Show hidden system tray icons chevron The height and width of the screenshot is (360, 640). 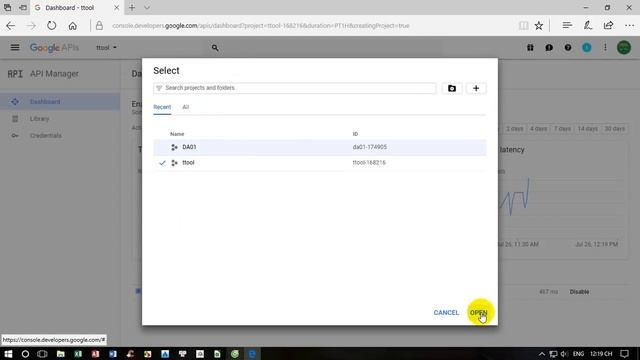pyautogui.click(x=542, y=354)
